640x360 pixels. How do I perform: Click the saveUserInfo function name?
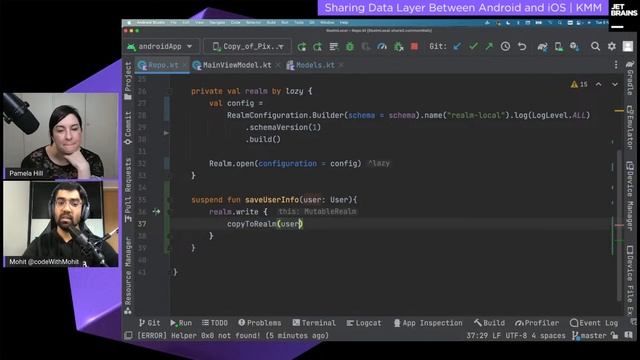tap(272, 200)
